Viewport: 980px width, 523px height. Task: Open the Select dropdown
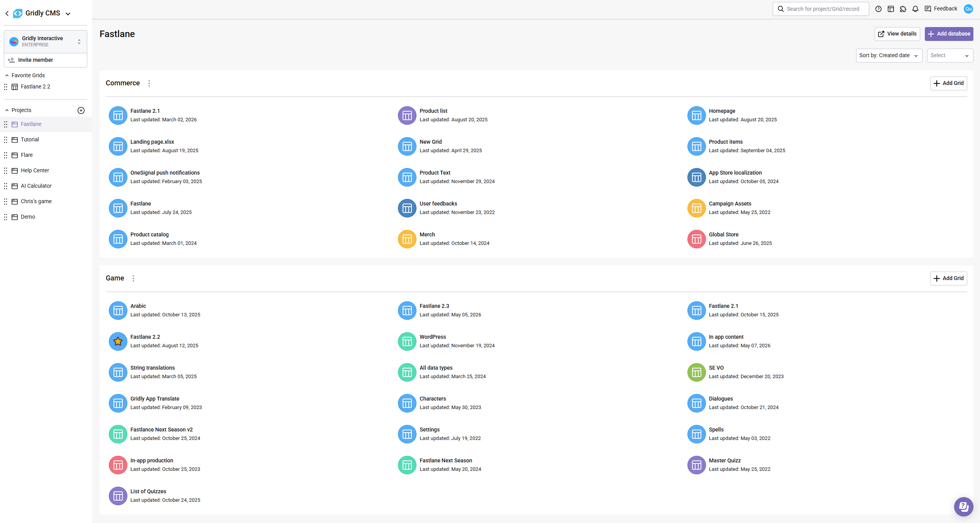point(950,56)
